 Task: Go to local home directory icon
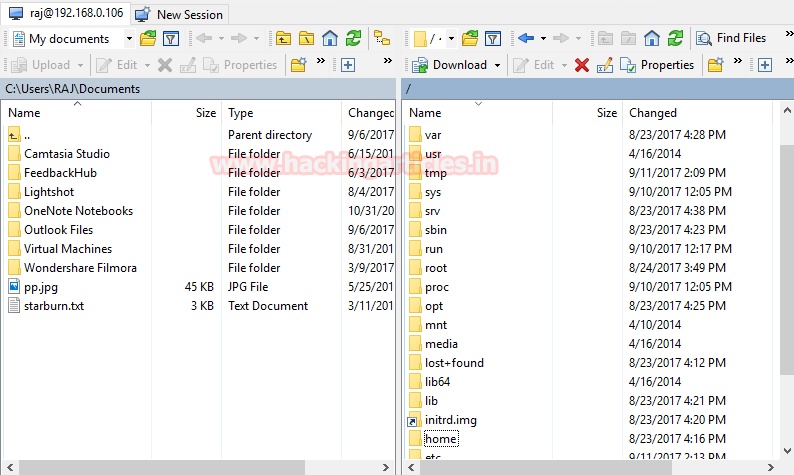[x=330, y=38]
